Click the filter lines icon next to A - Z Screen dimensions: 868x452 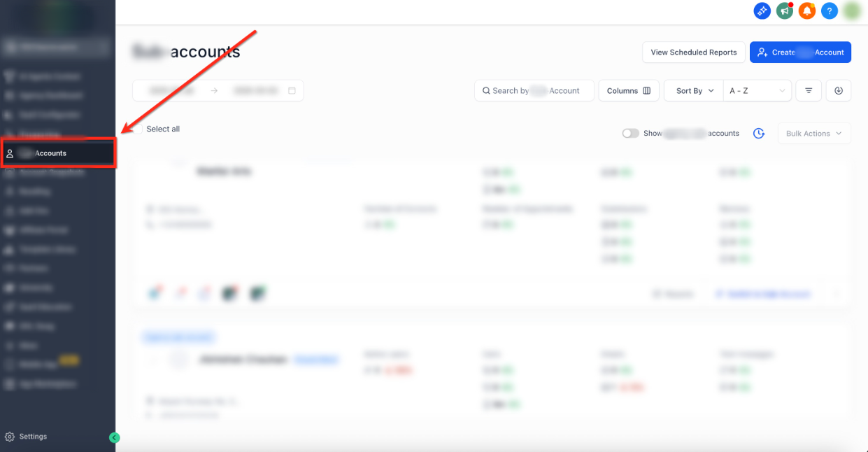tap(809, 90)
